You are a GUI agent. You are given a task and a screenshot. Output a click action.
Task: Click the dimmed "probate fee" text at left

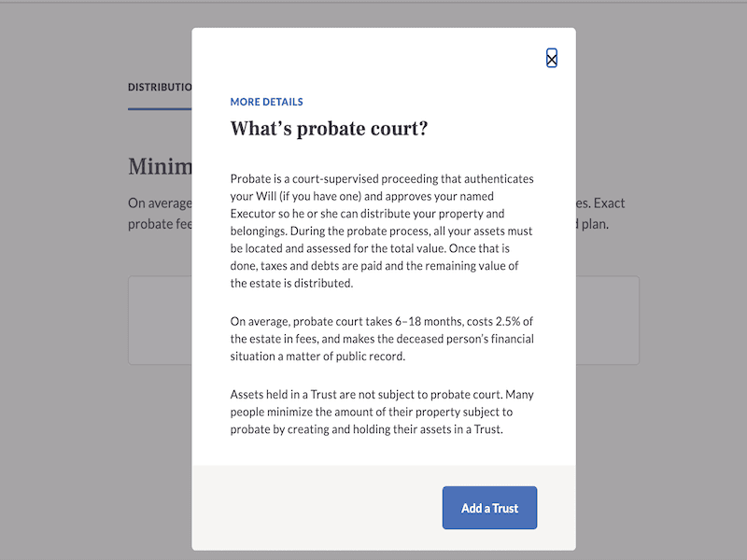point(160,224)
